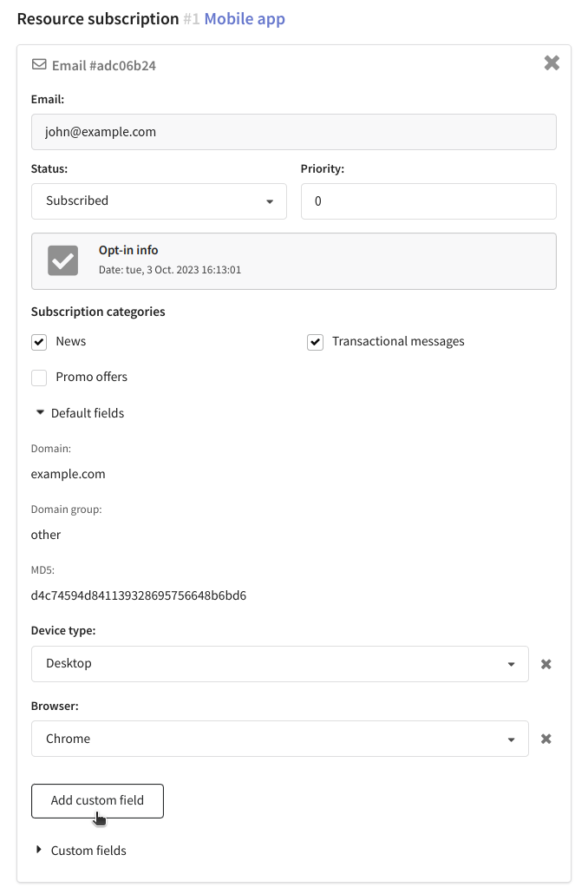Screen dimensions: 588x894
Task: Uncheck Transactional messages category
Action: [315, 342]
